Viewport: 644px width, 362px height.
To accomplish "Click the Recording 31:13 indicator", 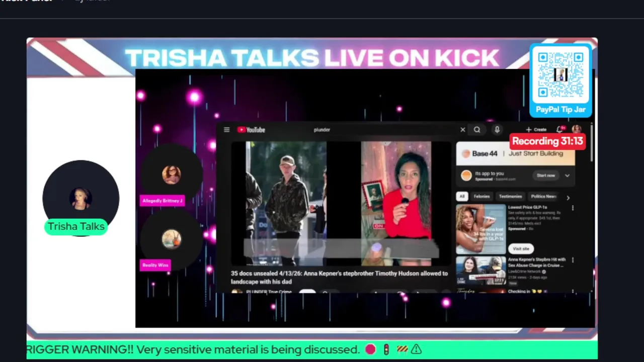I will tap(547, 141).
